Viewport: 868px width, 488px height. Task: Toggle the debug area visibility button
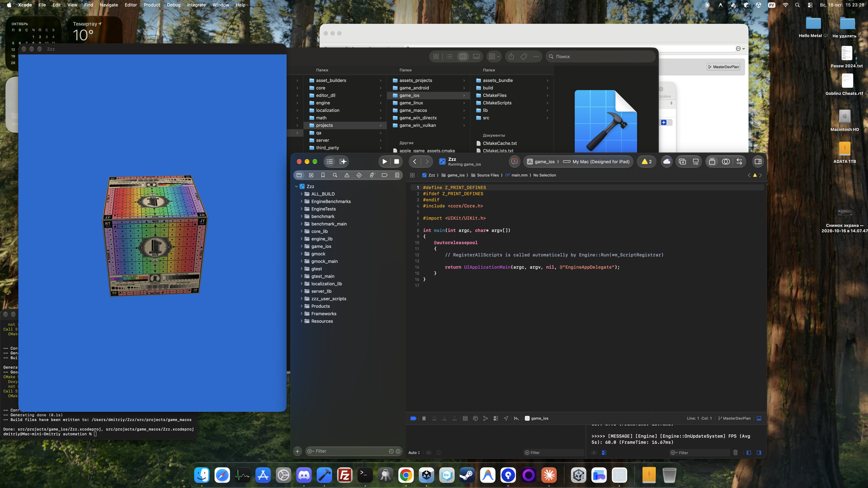coord(759,418)
